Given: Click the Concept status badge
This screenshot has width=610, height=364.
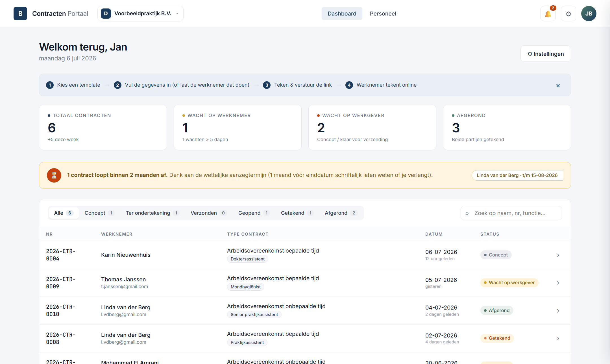Looking at the screenshot, I should tap(496, 255).
